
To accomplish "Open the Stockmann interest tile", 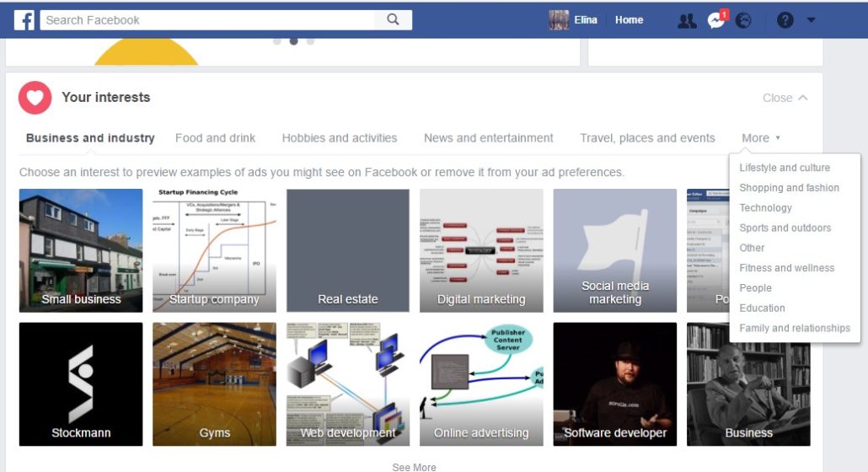I will coord(81,384).
